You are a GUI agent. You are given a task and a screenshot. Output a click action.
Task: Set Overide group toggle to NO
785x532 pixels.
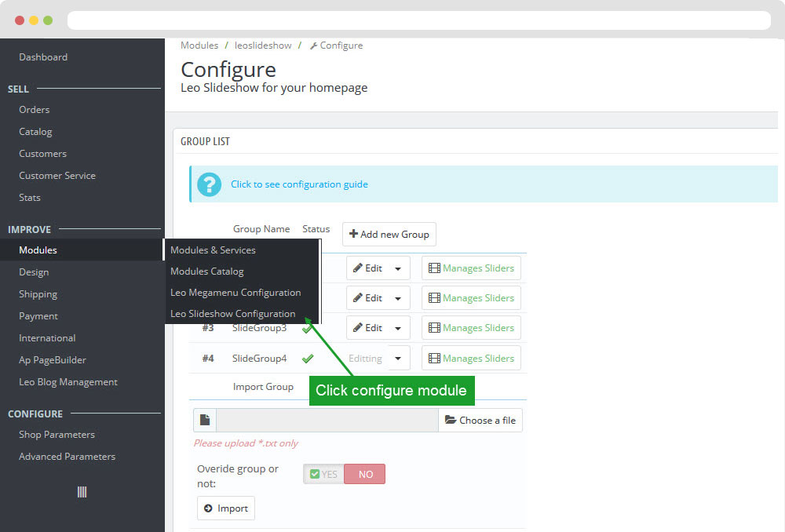pos(365,474)
